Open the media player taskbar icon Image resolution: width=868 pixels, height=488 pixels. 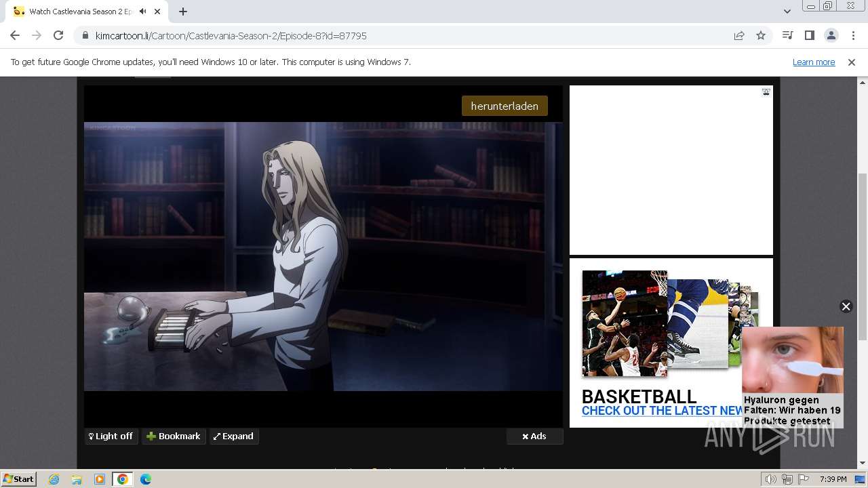coord(100,479)
